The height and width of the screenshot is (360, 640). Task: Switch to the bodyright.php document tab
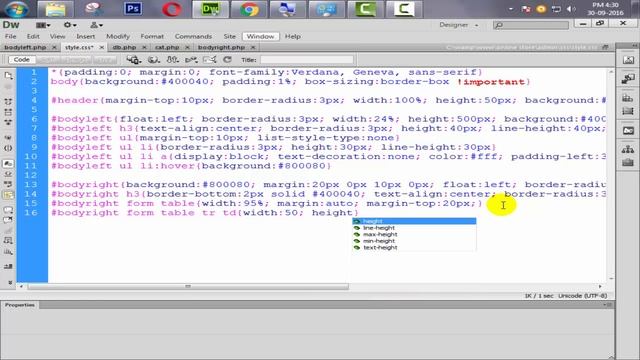(x=221, y=47)
